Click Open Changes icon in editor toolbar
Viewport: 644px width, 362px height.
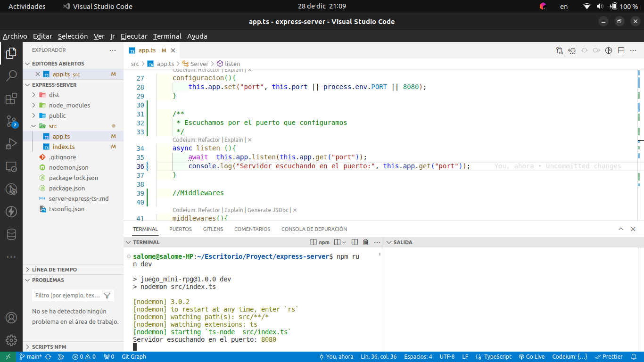[560, 50]
